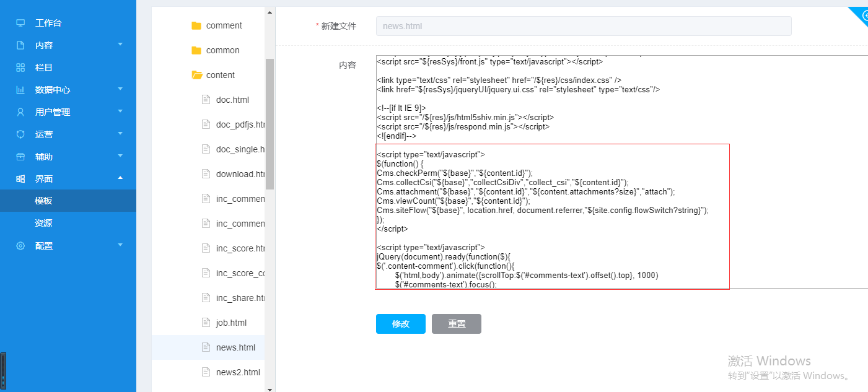The width and height of the screenshot is (868, 392).
Task: Click the 运营 icon in sidebar
Action: [x=20, y=134]
